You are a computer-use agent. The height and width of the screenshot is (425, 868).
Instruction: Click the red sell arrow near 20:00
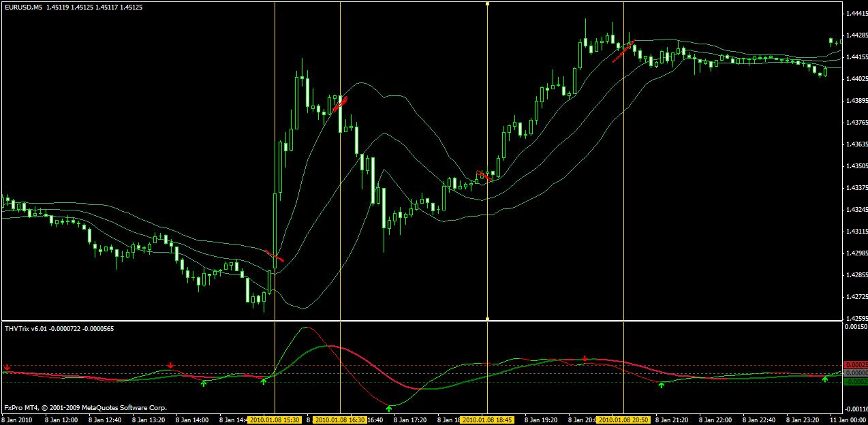coord(585,358)
